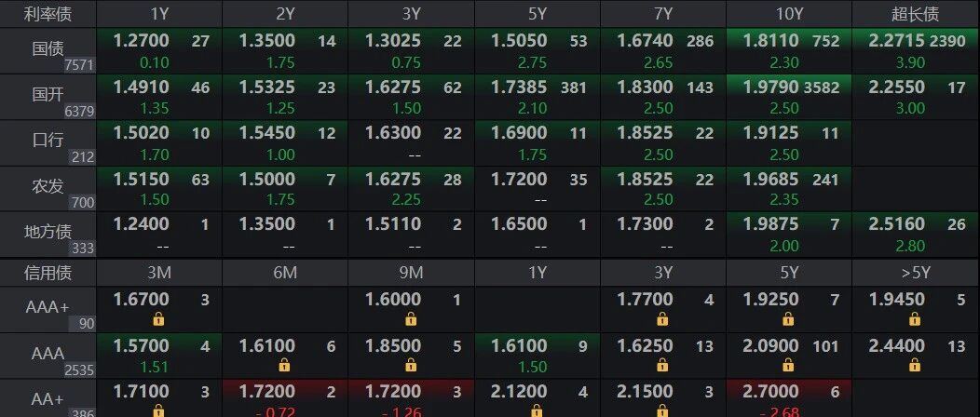The height and width of the screenshot is (417, 980).
Task: Click AAA 1Y yield 1.6100
Action: (x=520, y=345)
